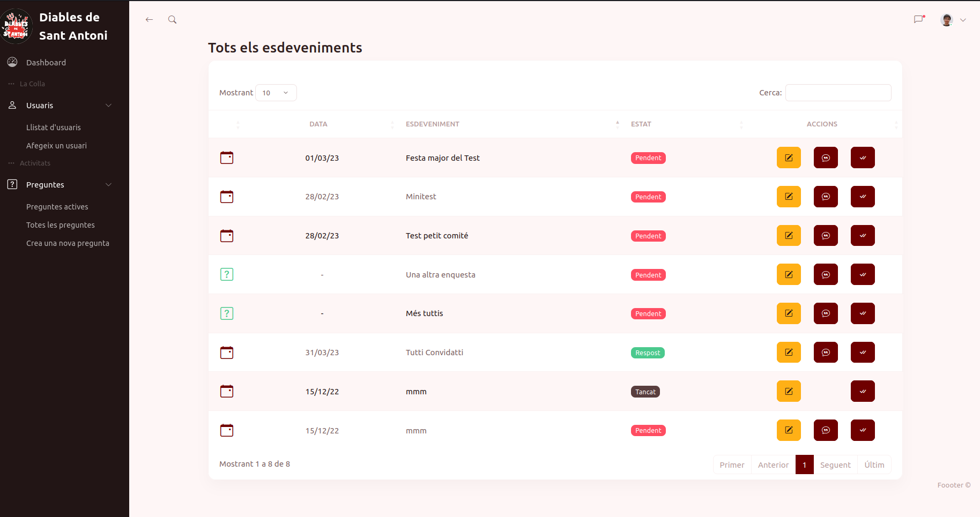Click question mark icon for Més tuttis
The image size is (980, 517).
point(227,313)
